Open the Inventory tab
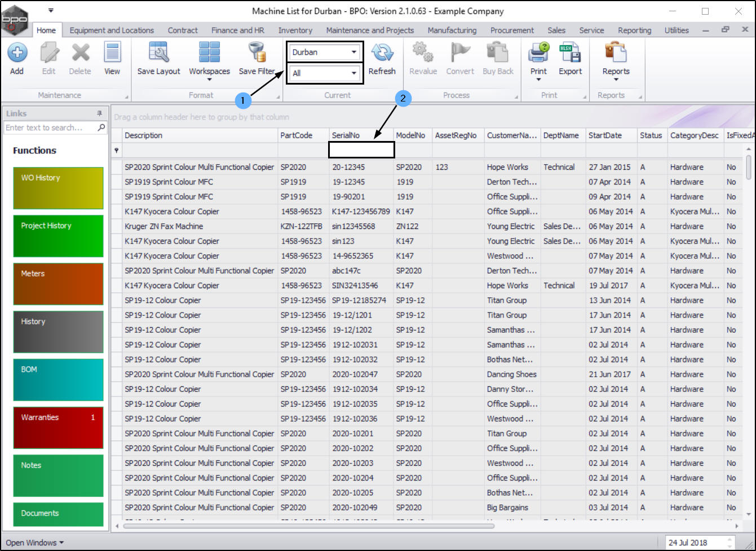Screen dimensions: 756x551 pos(295,30)
